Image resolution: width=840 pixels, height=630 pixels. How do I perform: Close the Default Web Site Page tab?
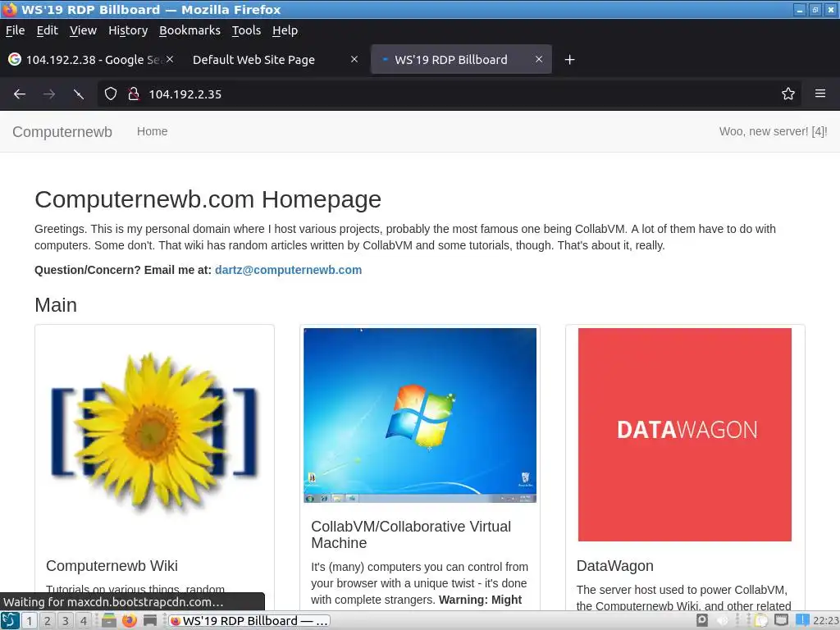[x=354, y=59]
